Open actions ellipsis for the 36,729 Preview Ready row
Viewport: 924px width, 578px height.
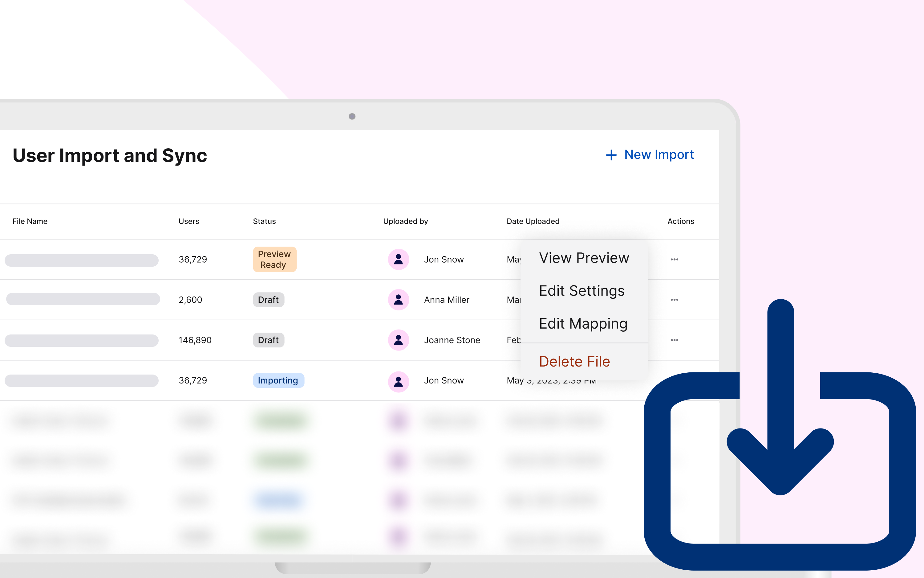pos(674,260)
